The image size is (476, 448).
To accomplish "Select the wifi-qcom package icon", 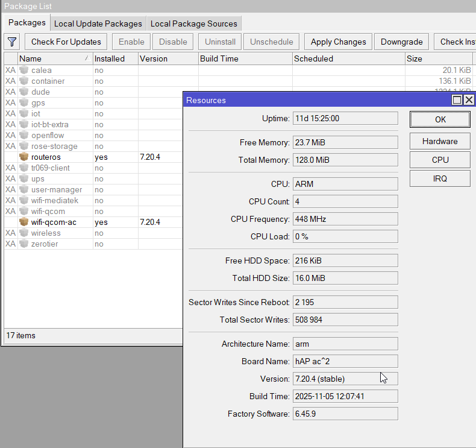I will pos(24,212).
